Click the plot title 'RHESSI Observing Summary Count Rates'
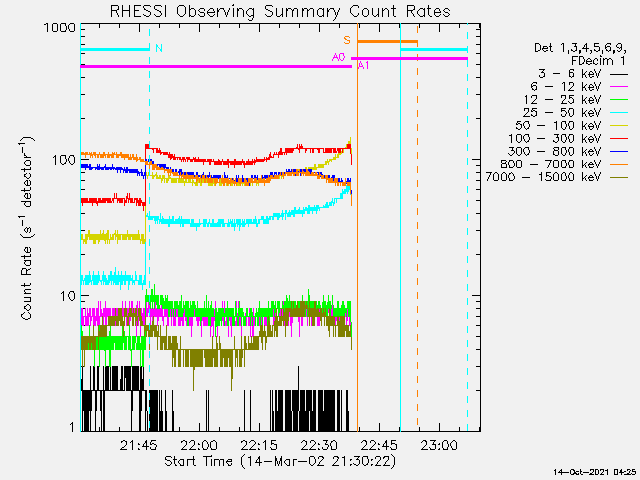The image size is (640, 480). coord(280,11)
